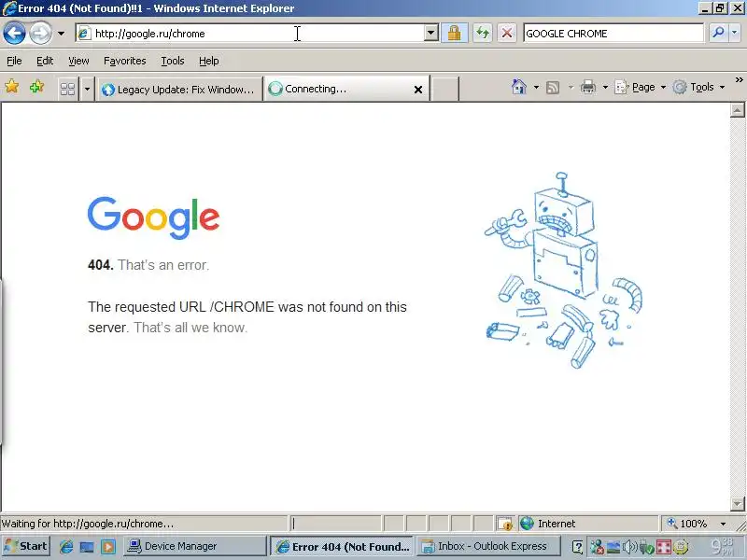Switch to Legacy Update: Fix Window tab
The height and width of the screenshot is (560, 747).
179,89
